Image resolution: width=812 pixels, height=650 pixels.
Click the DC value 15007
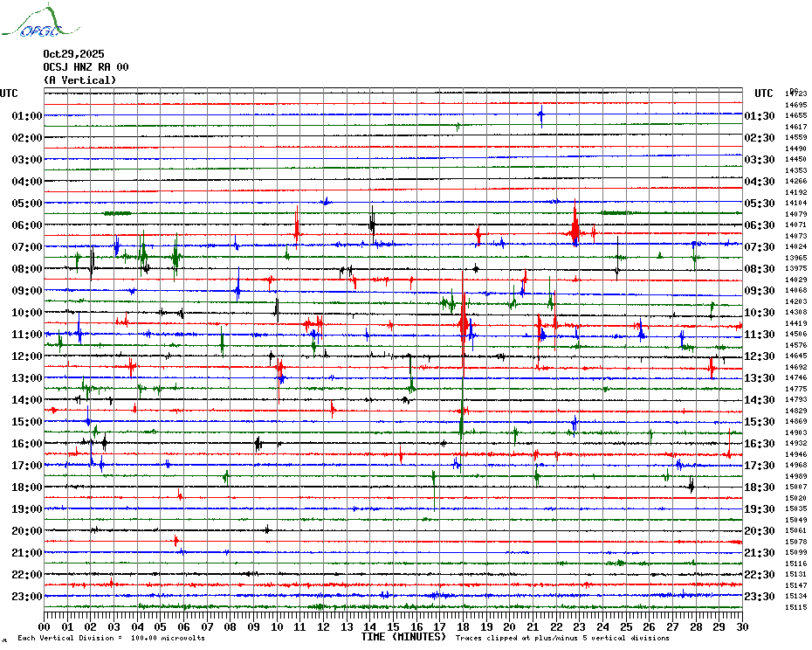pos(796,487)
